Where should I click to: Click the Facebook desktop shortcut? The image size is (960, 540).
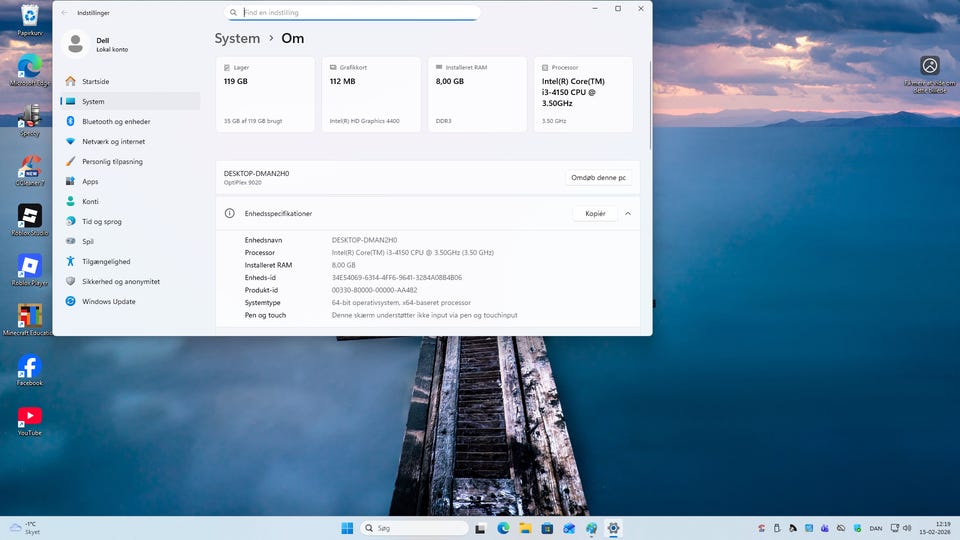[29, 367]
